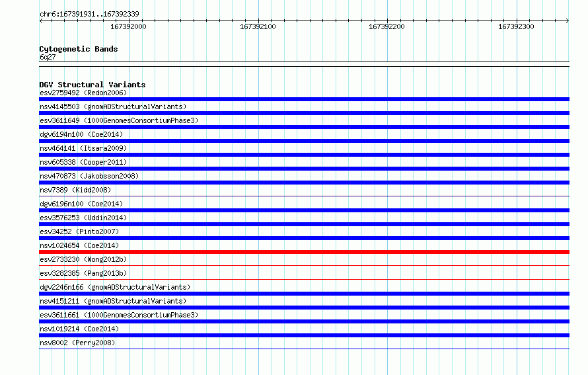This screenshot has height=375, width=588.
Task: Click the esv3282385 (Pang2013b) label
Action: [x=83, y=273]
